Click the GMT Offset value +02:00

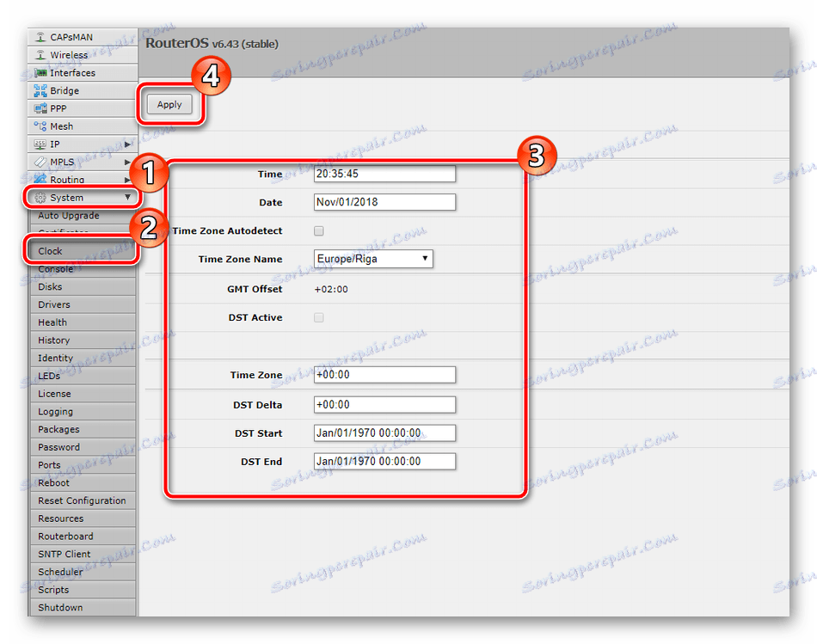(x=331, y=289)
